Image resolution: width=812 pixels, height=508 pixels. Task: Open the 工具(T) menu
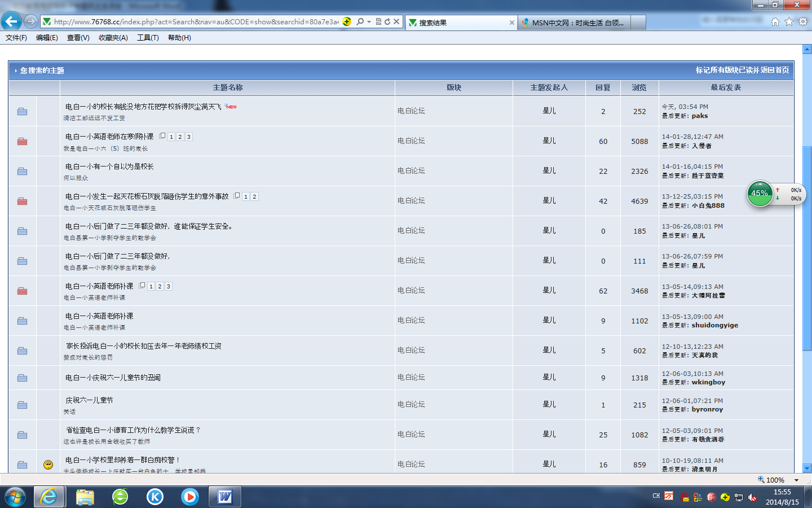[x=148, y=38]
